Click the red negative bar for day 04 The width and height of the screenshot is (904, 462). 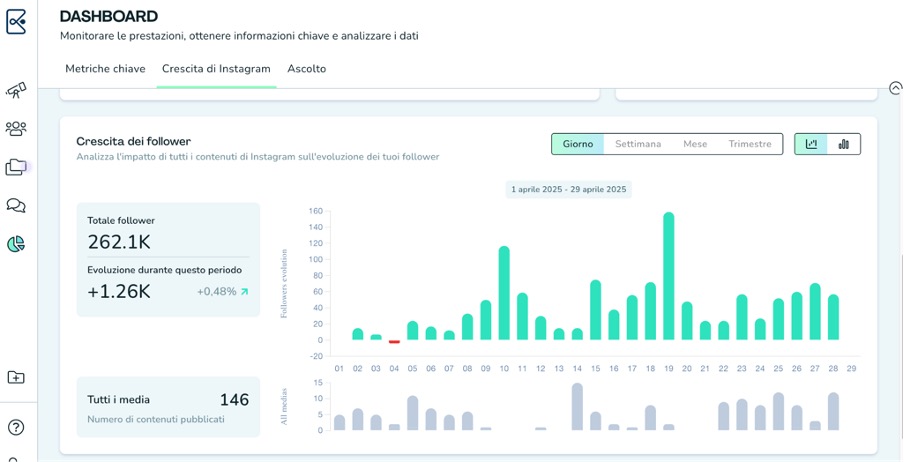[394, 342]
